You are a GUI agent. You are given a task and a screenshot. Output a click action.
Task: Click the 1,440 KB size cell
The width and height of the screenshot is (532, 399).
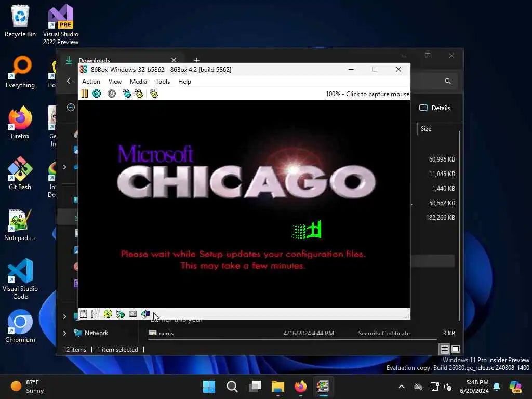[444, 188]
